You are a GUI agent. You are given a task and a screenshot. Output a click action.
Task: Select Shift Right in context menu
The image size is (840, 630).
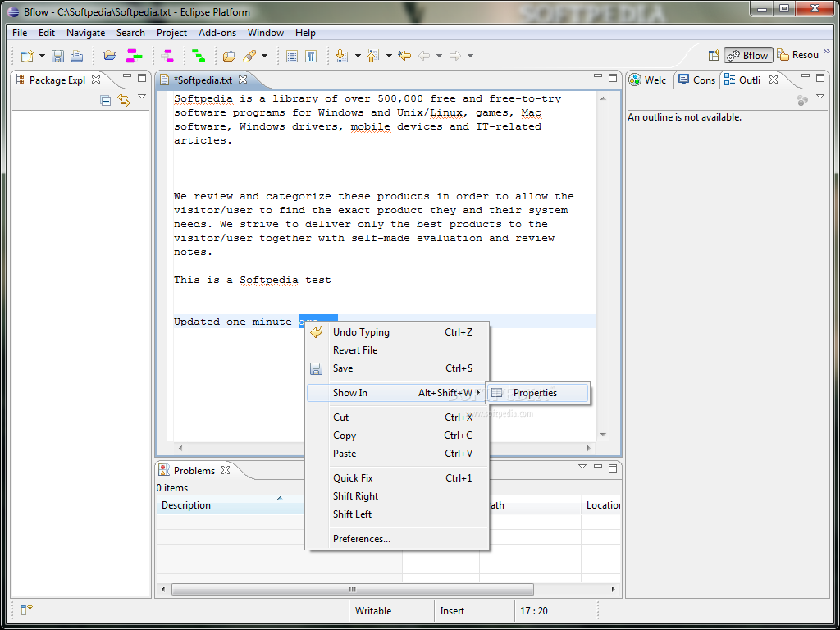(x=397, y=496)
